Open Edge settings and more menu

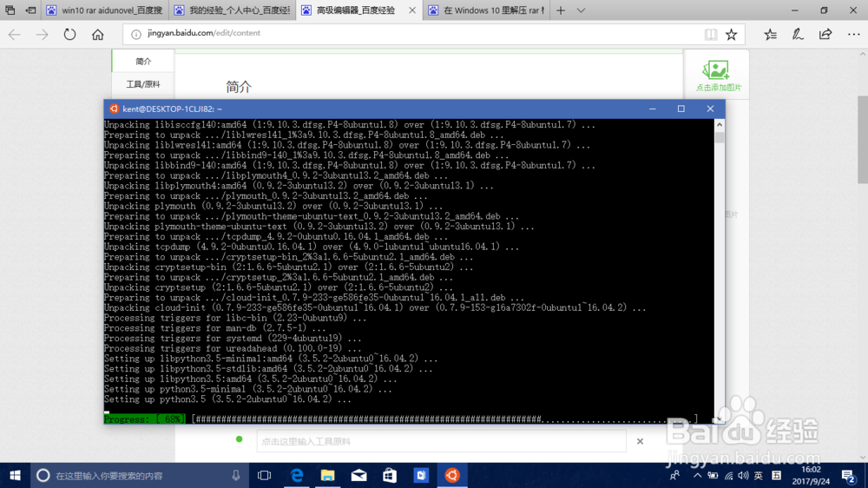tap(853, 35)
